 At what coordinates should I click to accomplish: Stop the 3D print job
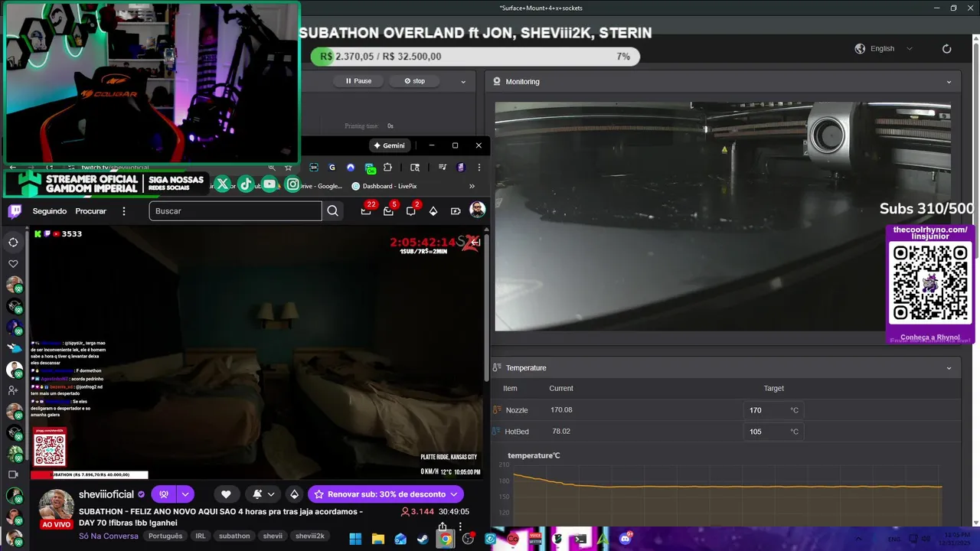click(414, 81)
